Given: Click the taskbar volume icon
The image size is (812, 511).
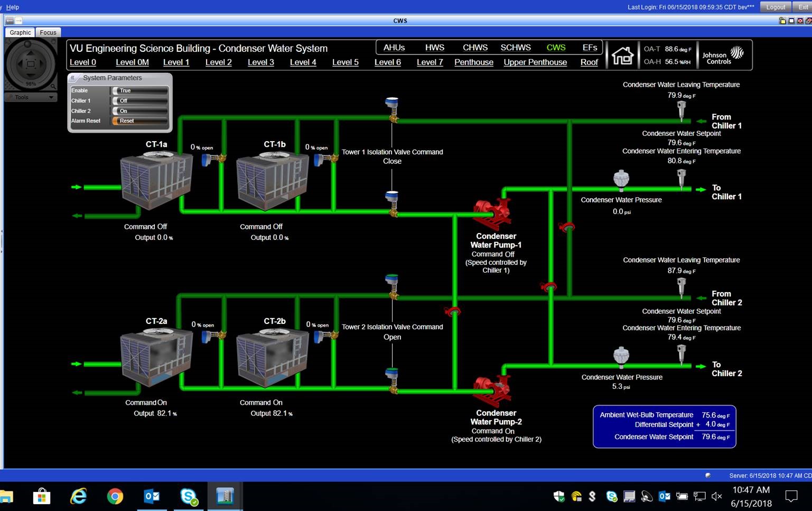Looking at the screenshot, I should click(x=716, y=496).
